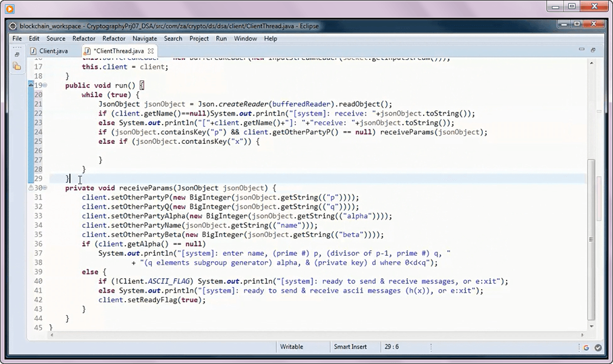Click Writable status field

(x=292, y=347)
